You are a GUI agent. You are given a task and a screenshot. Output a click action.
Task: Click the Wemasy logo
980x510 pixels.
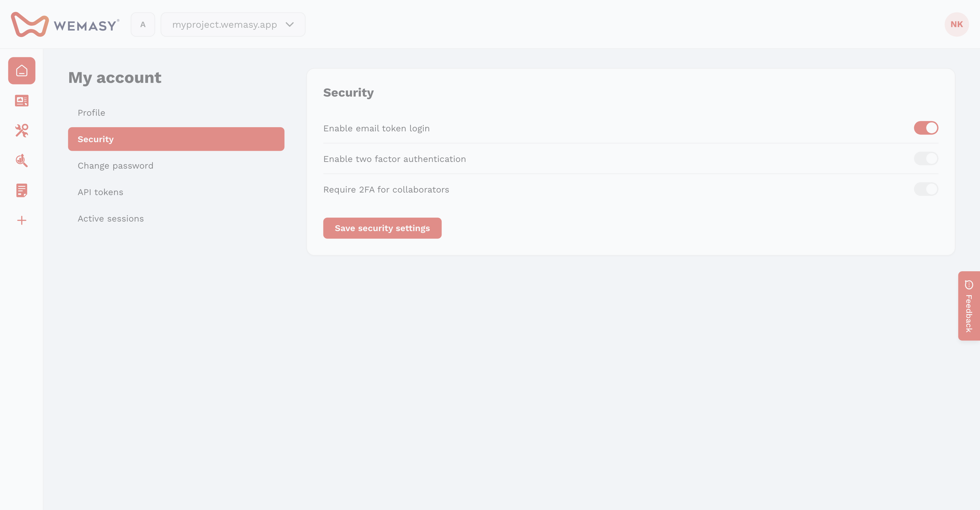pyautogui.click(x=65, y=25)
